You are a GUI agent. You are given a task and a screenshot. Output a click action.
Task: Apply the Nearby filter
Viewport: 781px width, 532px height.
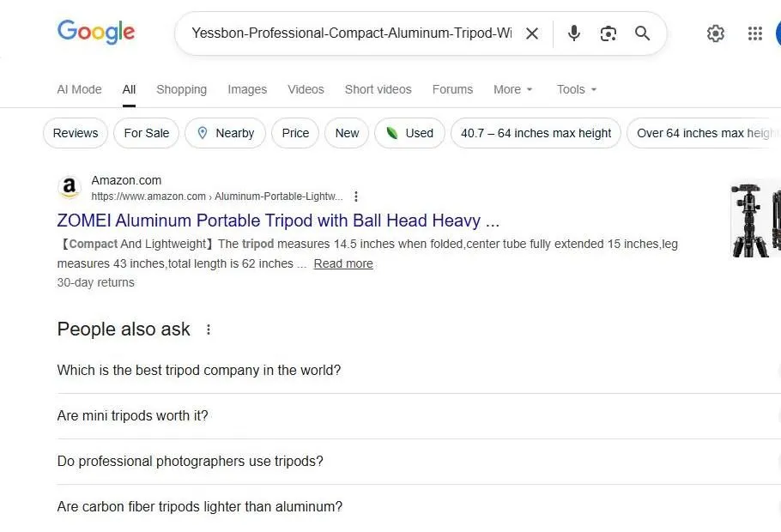click(x=225, y=133)
